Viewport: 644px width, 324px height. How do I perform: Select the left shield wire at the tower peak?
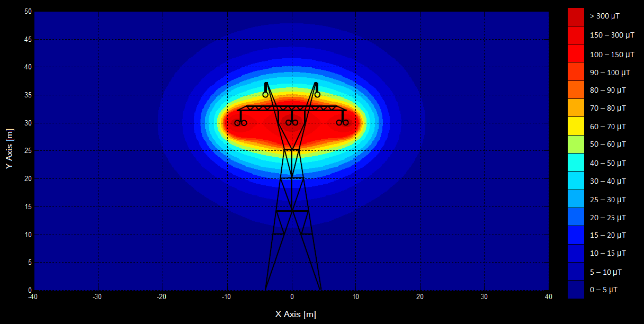(265, 95)
